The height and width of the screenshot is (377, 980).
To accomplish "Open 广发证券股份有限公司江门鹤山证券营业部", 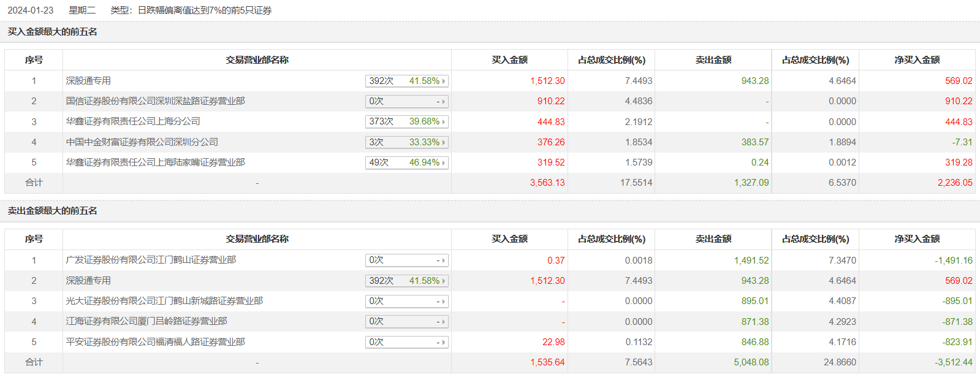I will coord(151,260).
